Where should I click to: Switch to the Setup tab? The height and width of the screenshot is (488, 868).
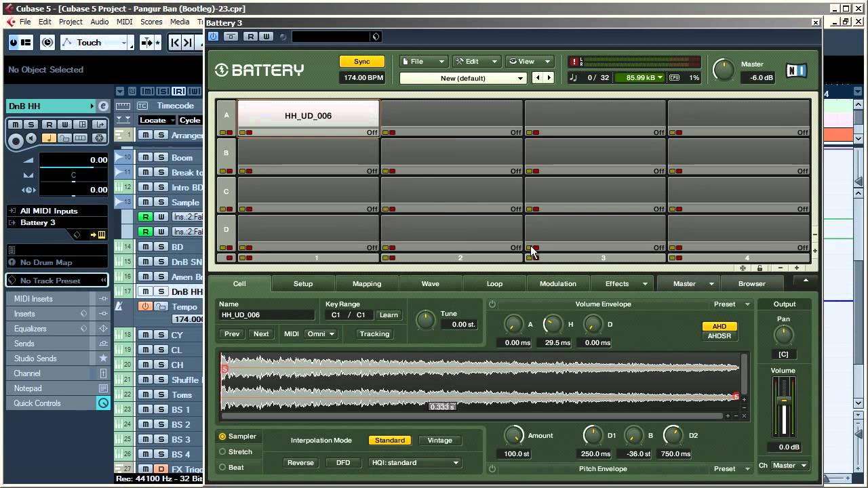(x=302, y=284)
